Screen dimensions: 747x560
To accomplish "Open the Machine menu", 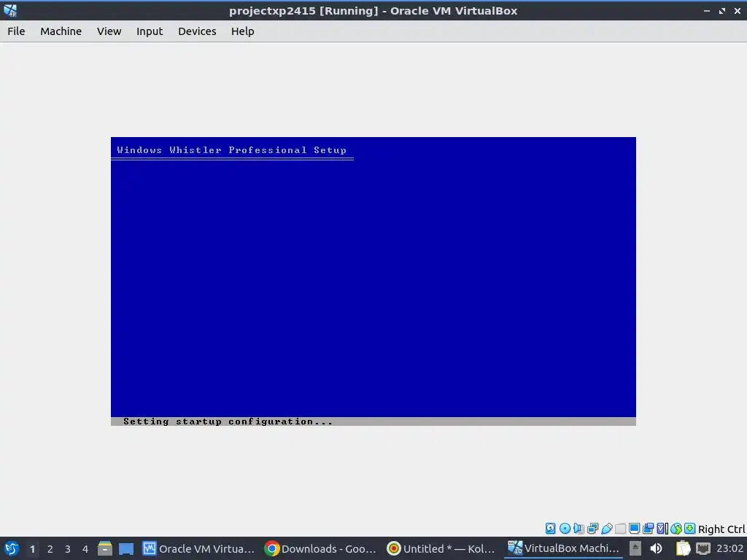I will coord(61,31).
